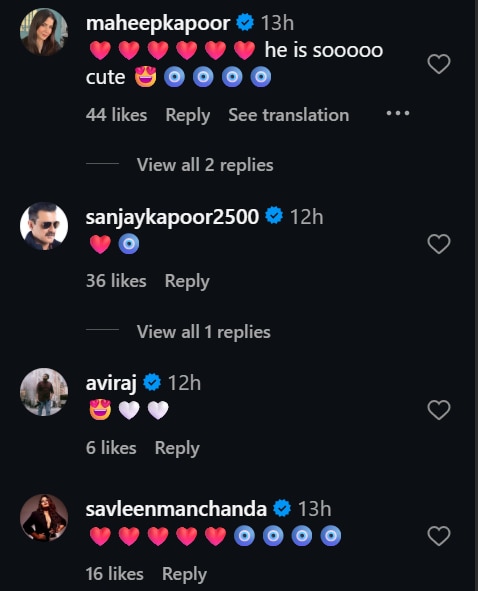Like aviraj's comment with heart icon
Image resolution: width=478 pixels, height=591 pixels.
(x=439, y=410)
